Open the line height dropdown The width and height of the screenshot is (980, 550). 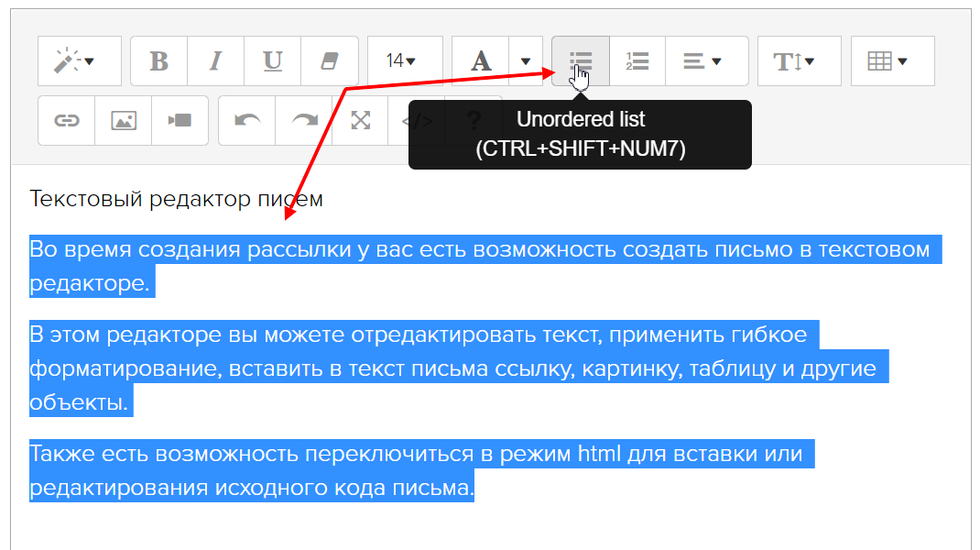[799, 61]
